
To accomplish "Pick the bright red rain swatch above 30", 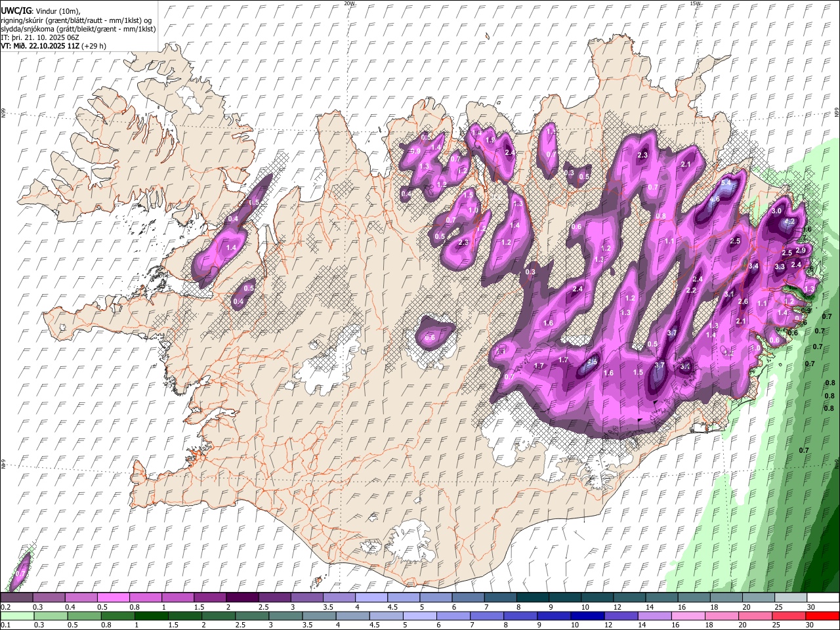I will pyautogui.click(x=822, y=616).
